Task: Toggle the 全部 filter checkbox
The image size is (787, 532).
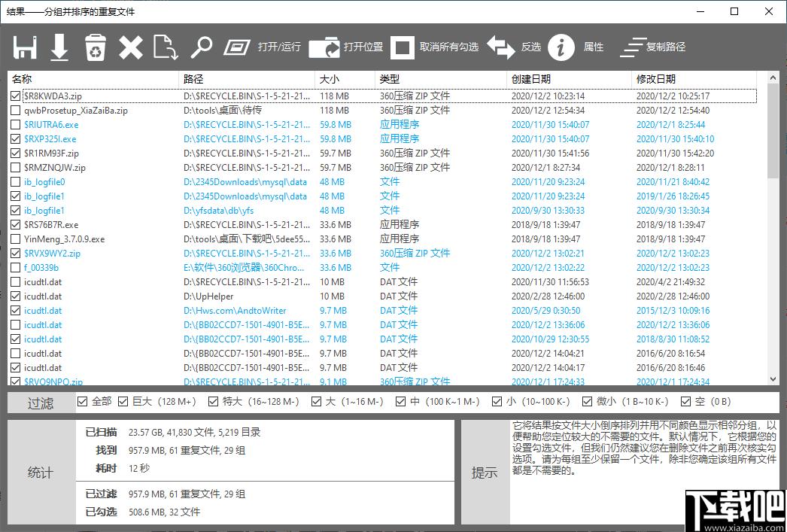Action: coord(82,402)
